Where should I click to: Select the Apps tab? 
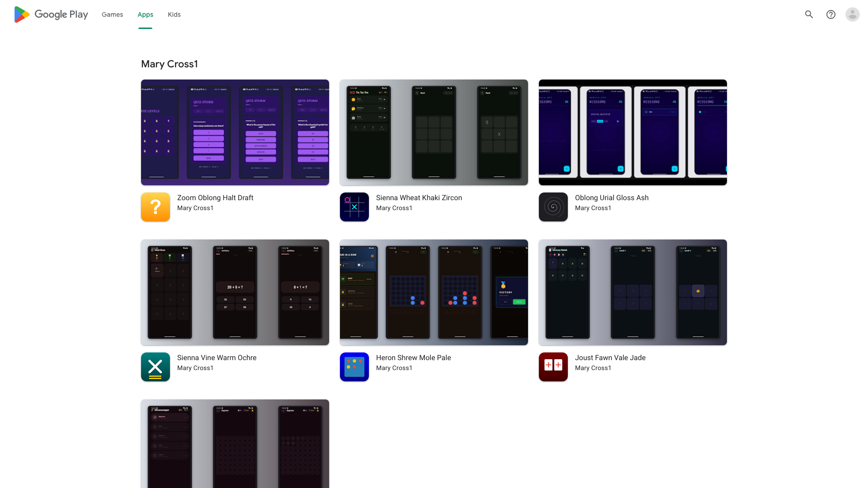[145, 14]
